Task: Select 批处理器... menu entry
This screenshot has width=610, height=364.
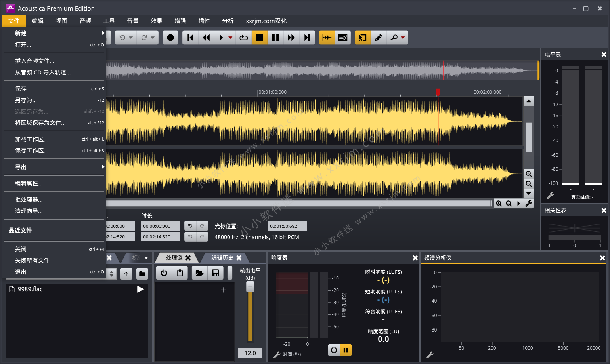Action: [x=54, y=200]
